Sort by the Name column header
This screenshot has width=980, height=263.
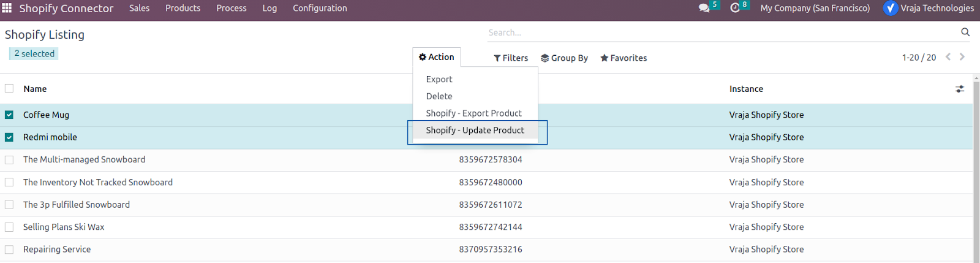tap(35, 89)
